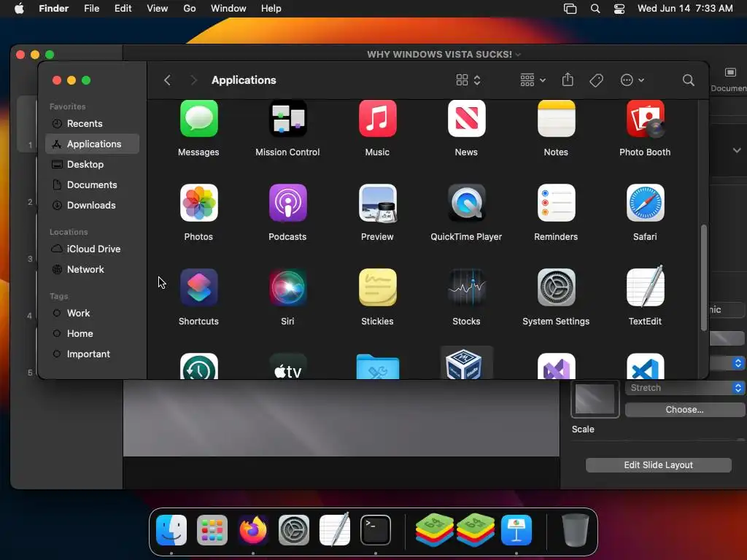
Task: Open the Stretch scale dropdown in Keynote
Action: pos(684,388)
